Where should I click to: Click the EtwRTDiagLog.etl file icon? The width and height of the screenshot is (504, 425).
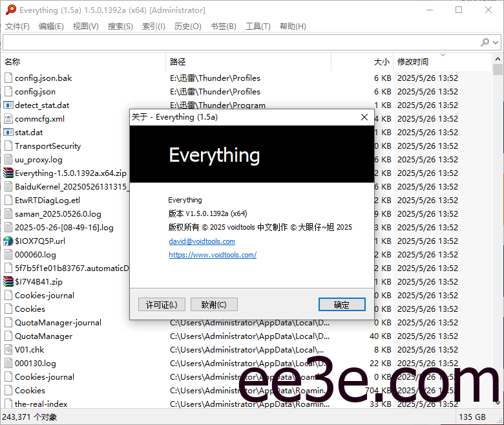[8, 201]
